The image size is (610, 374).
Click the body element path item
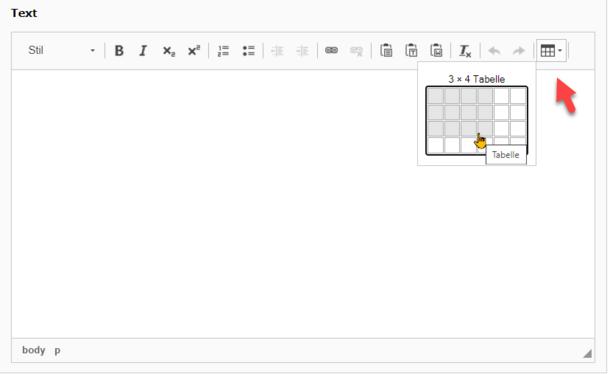33,350
